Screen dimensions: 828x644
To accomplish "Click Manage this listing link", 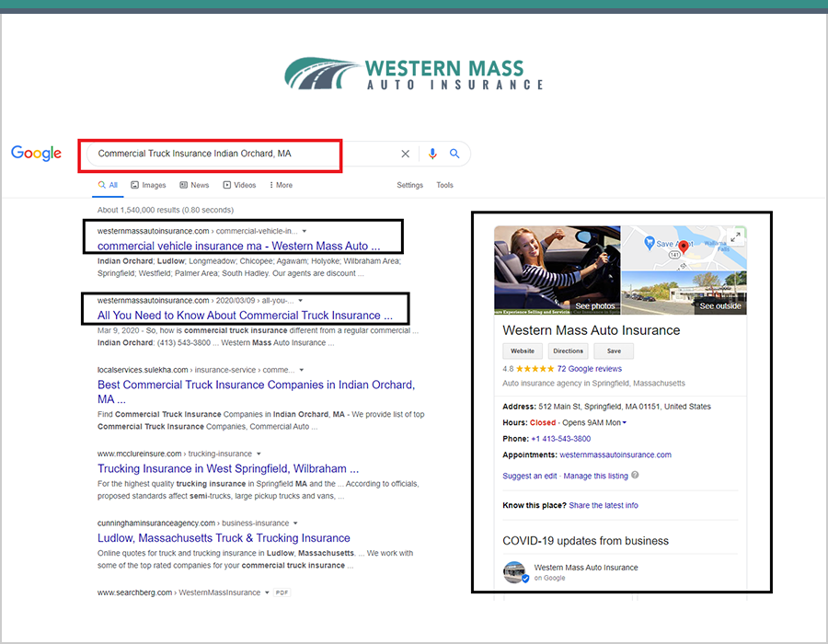I will 595,477.
